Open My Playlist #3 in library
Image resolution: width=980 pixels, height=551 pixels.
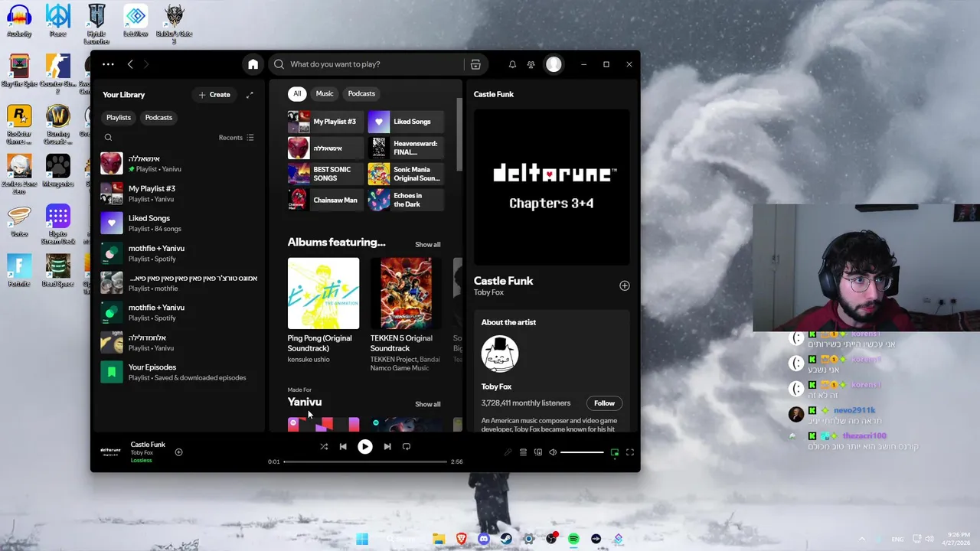tap(179, 194)
